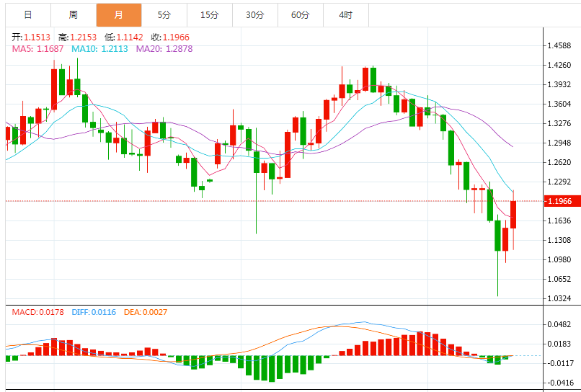The height and width of the screenshot is (392, 581).
Task: Click the opening price 1.1513 value
Action: [37, 37]
